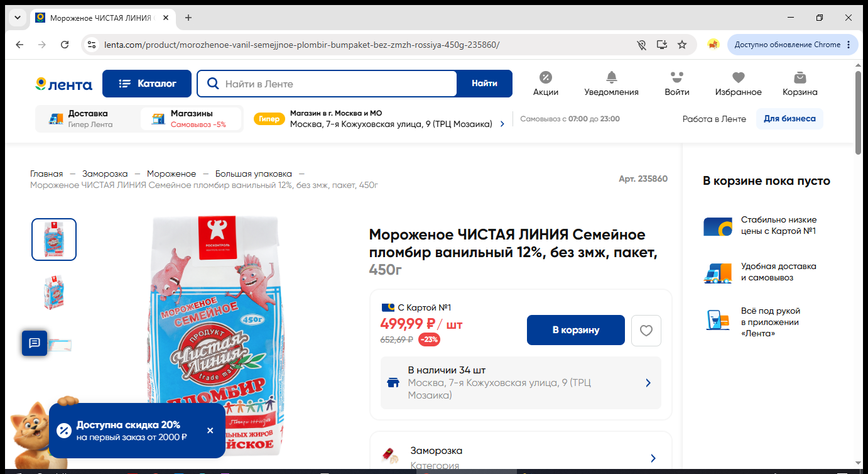Select the second product thumbnail
Screen dimensions: 868x474
(54, 292)
